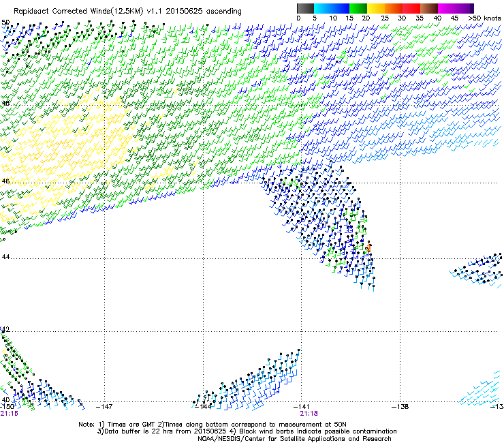504x443 pixels.
Task: Click the '35' legend scale label
Action: (420, 18)
